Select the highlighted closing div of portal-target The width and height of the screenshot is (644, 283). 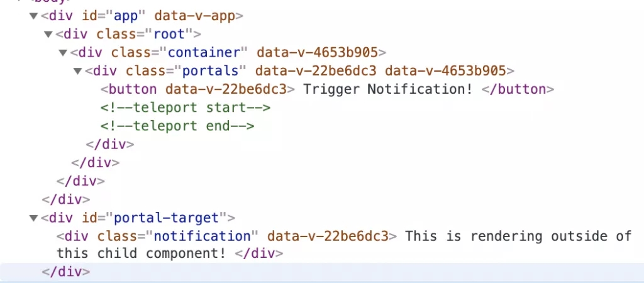pos(65,272)
